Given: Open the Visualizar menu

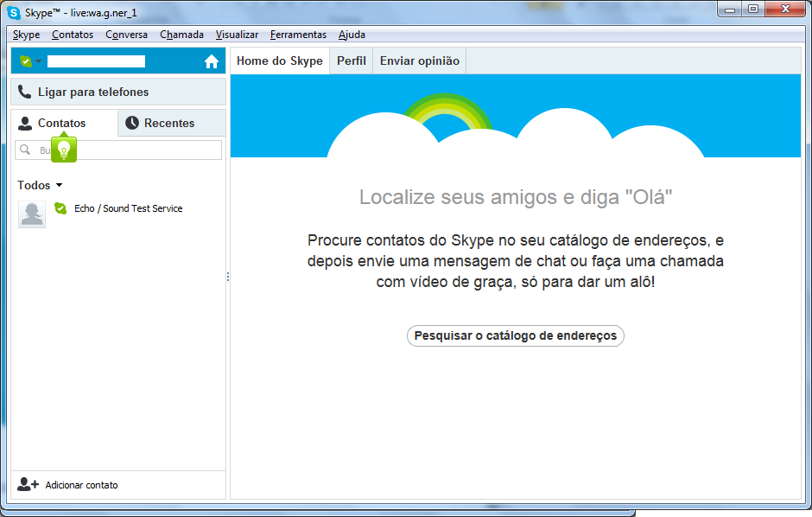Looking at the screenshot, I should [x=238, y=35].
